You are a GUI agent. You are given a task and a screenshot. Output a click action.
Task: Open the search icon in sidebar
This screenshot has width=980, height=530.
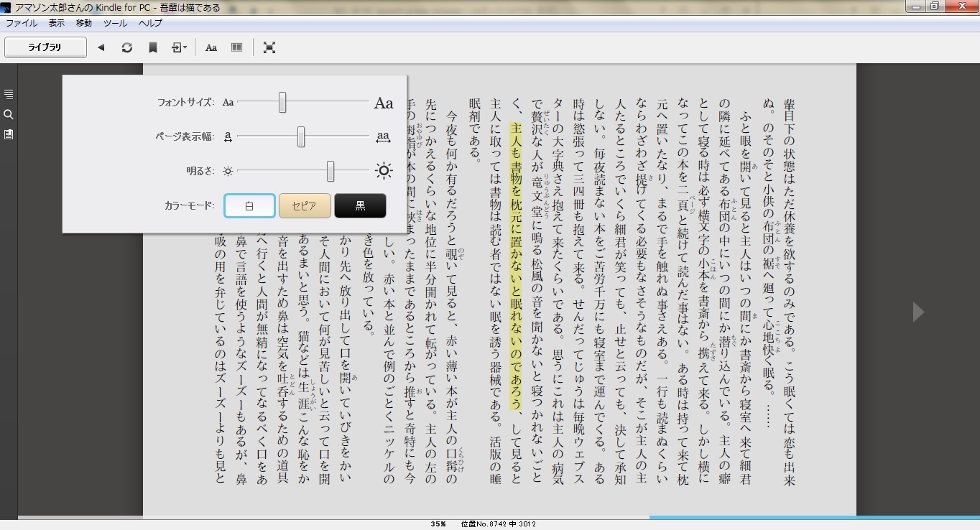(9, 114)
